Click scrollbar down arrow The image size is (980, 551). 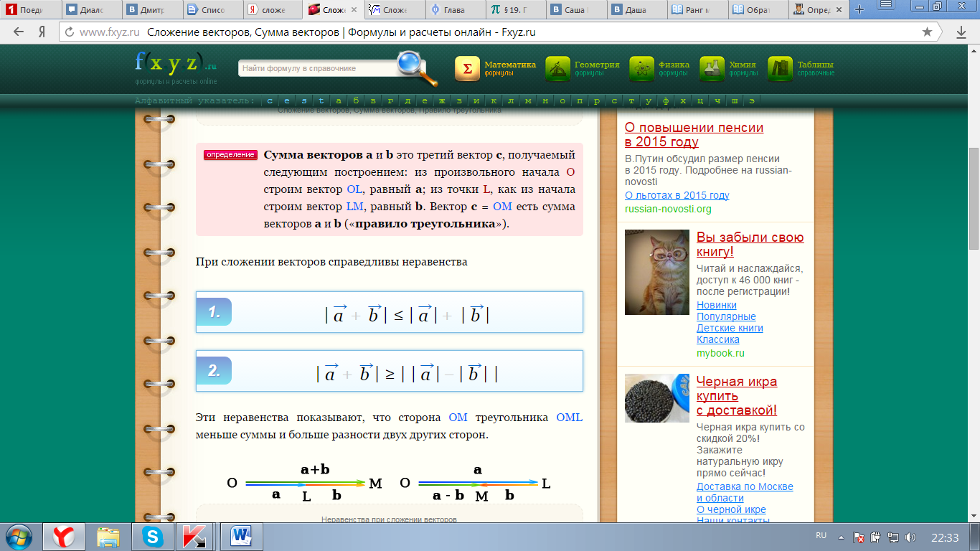pyautogui.click(x=974, y=515)
